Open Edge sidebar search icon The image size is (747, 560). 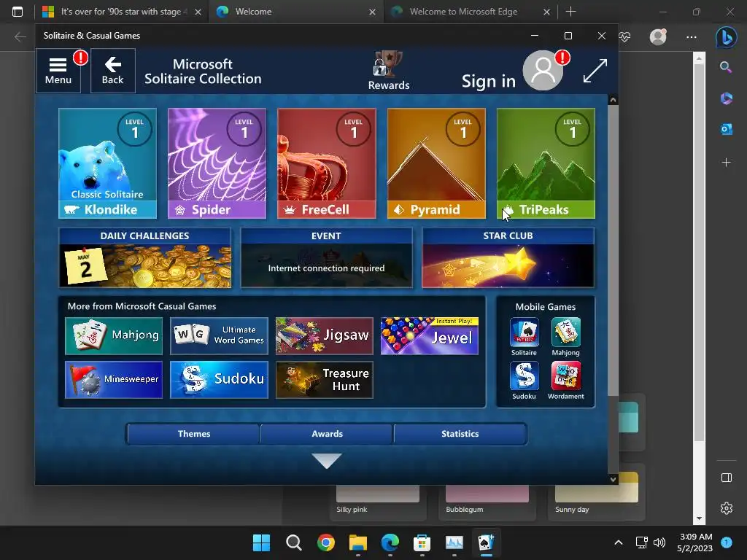[x=726, y=67]
